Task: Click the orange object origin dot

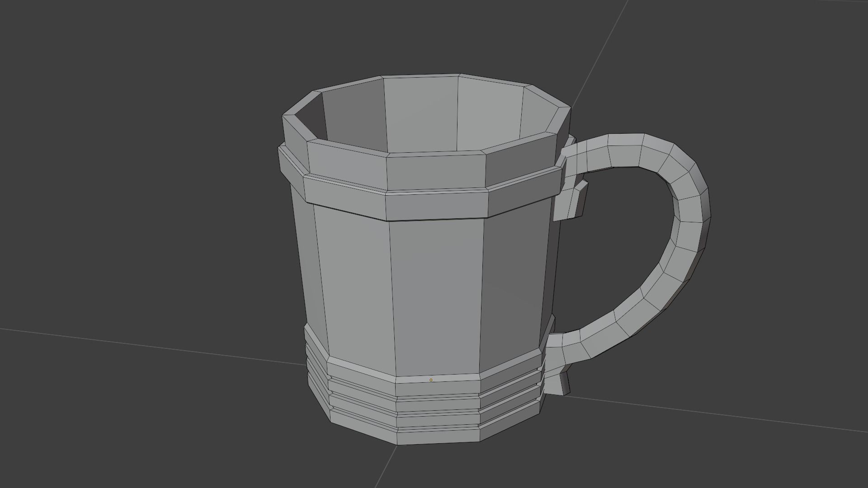Action: 431,380
